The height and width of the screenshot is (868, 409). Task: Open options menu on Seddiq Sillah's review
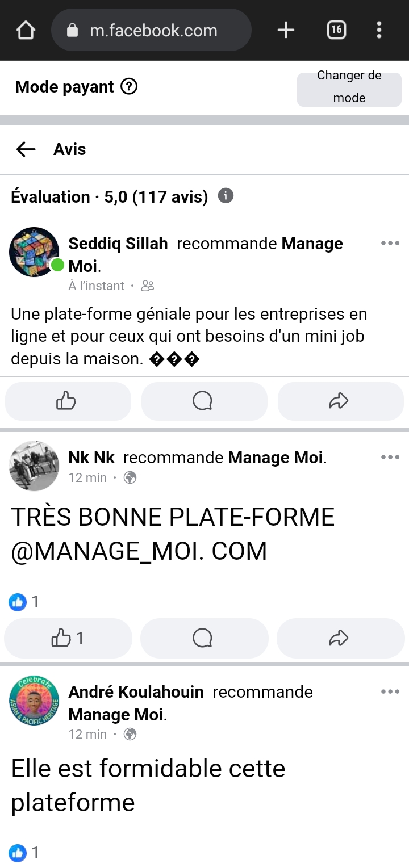tap(390, 244)
